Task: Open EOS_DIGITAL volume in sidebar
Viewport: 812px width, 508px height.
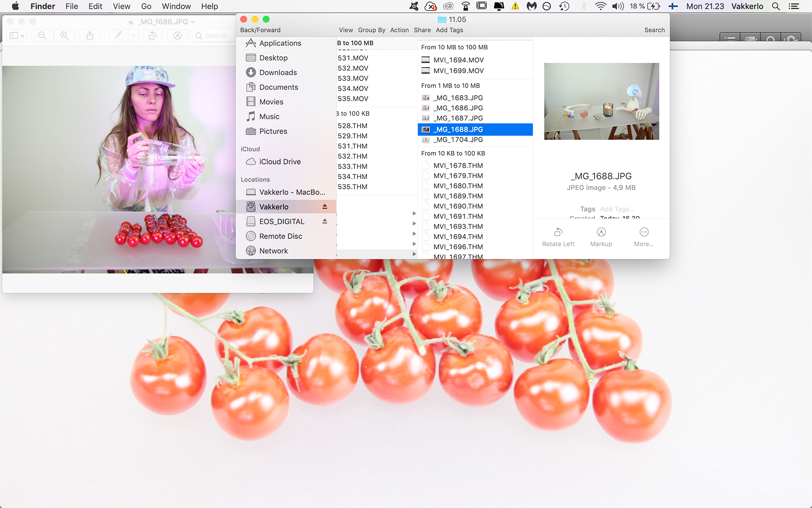Action: click(x=282, y=222)
